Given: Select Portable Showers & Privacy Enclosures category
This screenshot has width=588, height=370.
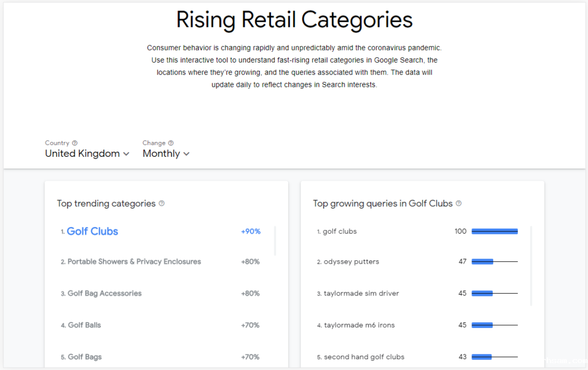Looking at the screenshot, I should [x=134, y=261].
